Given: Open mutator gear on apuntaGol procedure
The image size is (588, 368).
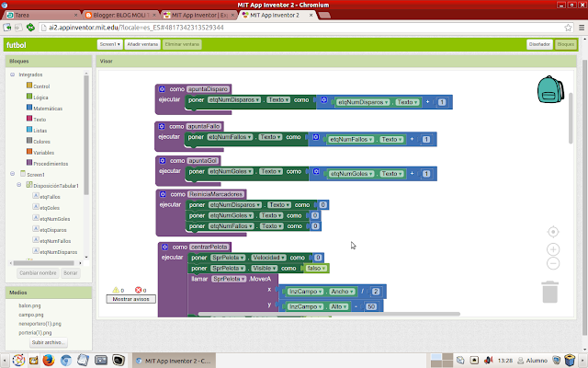Looking at the screenshot, I should pos(163,161).
